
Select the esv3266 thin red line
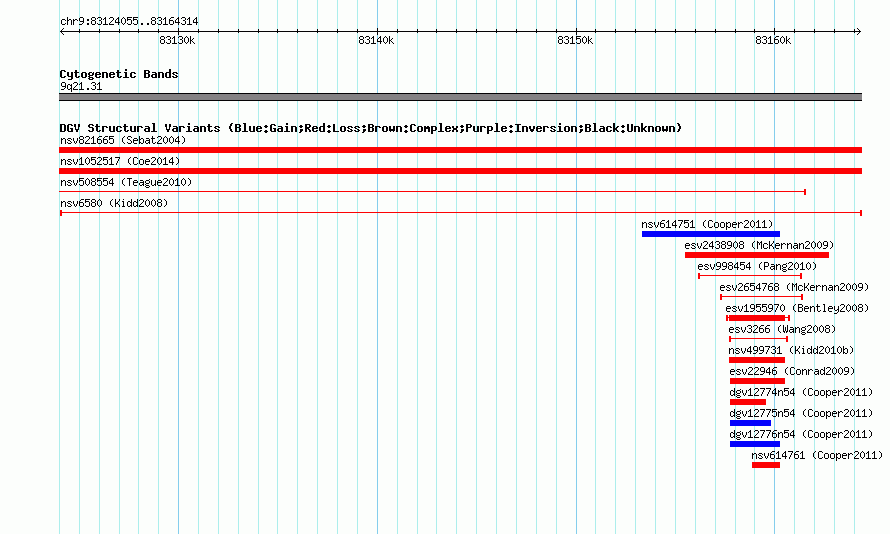click(x=758, y=339)
